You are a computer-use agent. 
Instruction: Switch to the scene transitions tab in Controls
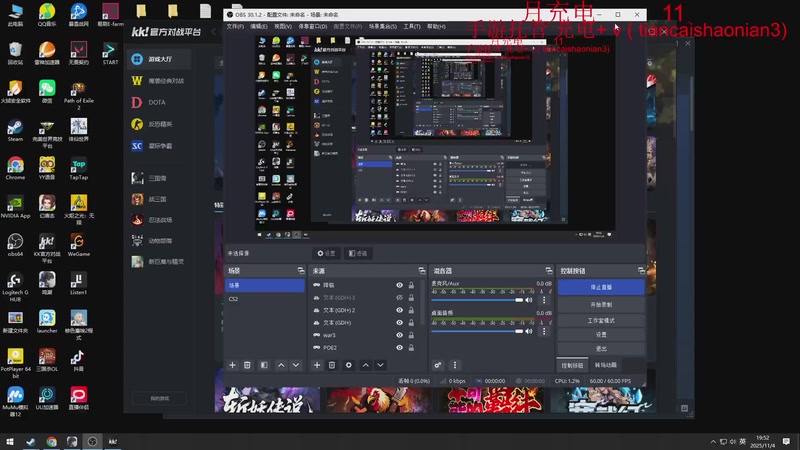[x=606, y=365]
